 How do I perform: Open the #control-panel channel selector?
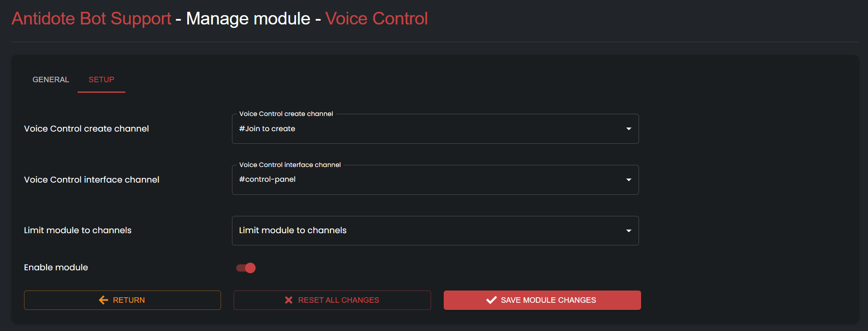(x=435, y=180)
